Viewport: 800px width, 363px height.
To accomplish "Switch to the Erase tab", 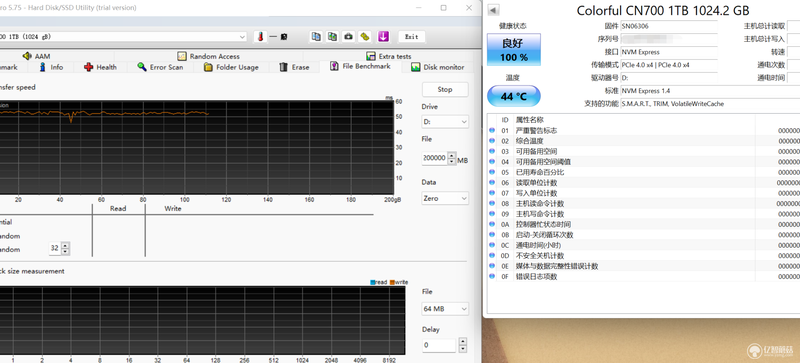I will [x=294, y=67].
